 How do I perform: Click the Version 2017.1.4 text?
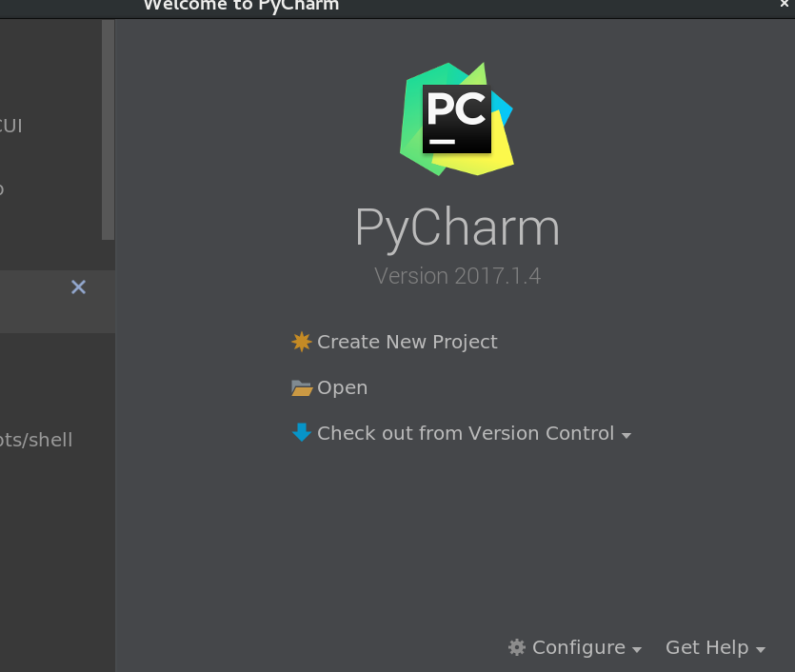457,276
